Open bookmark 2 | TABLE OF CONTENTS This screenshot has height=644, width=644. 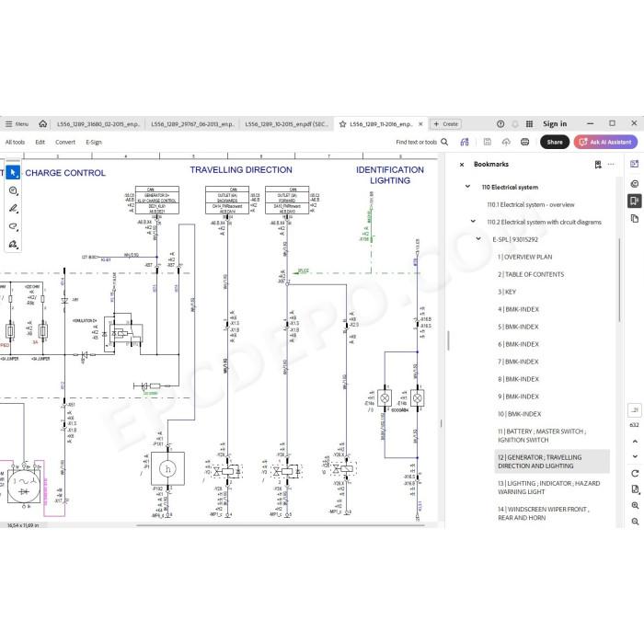pyautogui.click(x=531, y=274)
